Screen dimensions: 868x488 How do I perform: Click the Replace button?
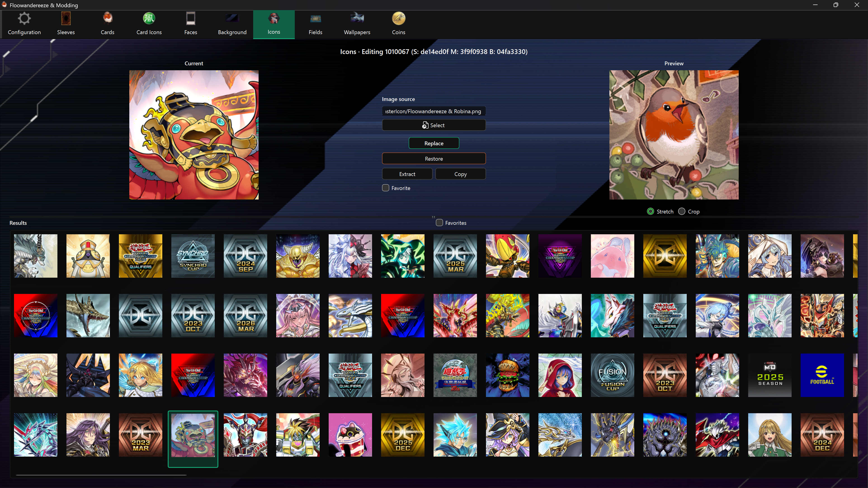coord(434,143)
